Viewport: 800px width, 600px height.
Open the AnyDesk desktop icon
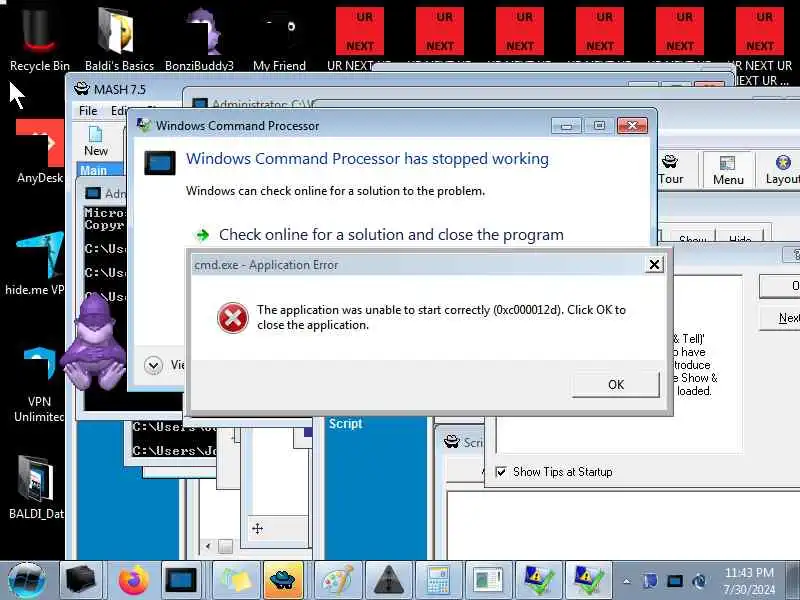click(40, 152)
